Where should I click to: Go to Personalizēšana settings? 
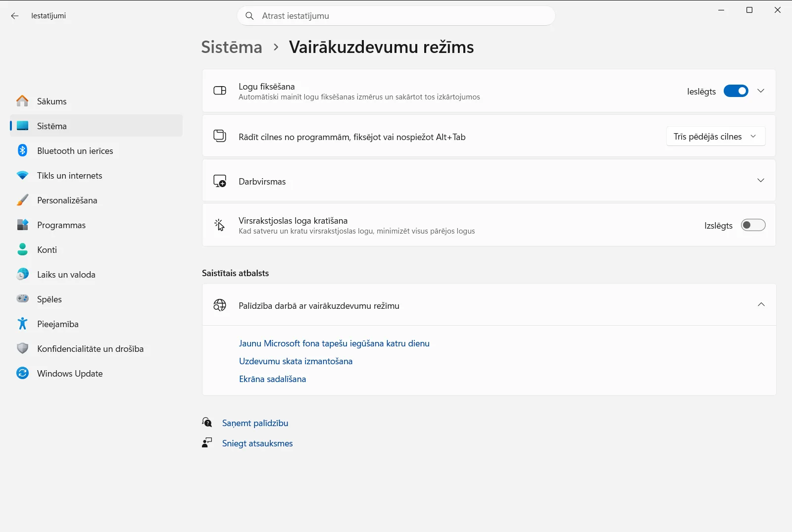97,200
